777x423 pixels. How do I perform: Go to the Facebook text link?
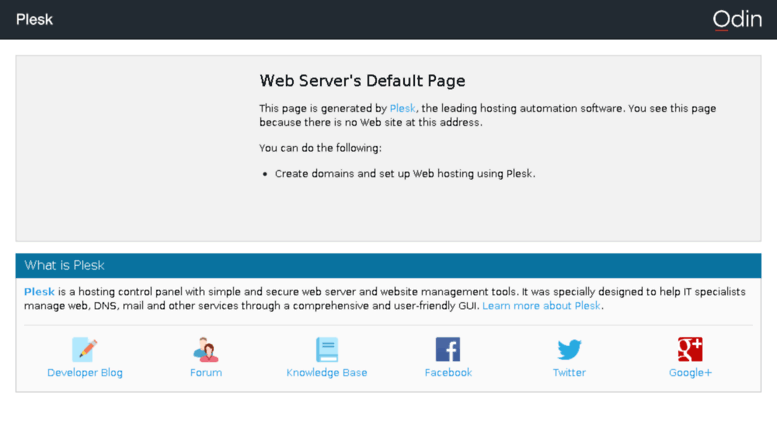click(x=448, y=372)
